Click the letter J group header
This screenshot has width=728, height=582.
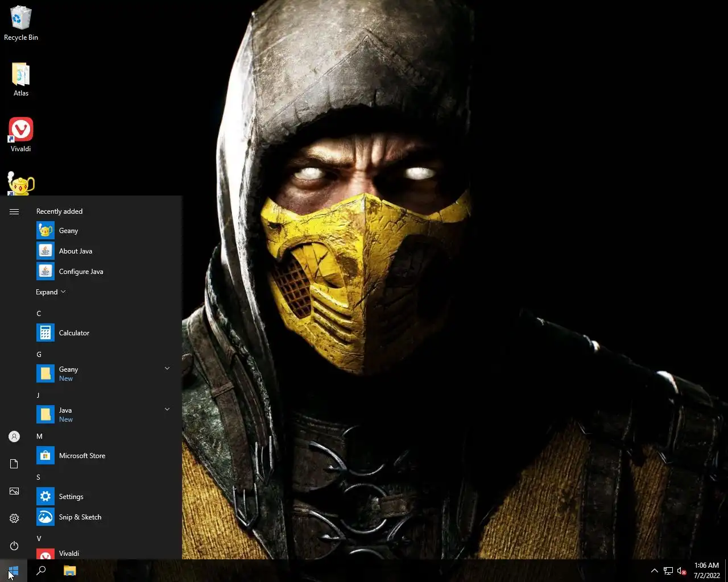click(38, 396)
